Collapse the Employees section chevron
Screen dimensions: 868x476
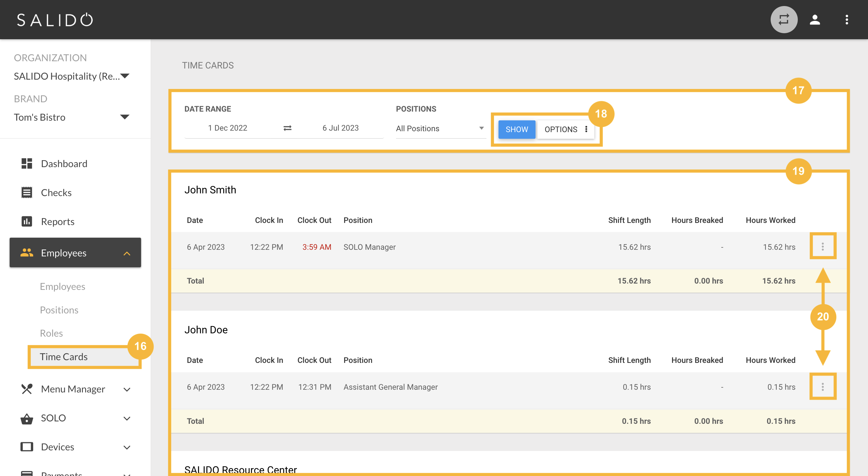127,253
